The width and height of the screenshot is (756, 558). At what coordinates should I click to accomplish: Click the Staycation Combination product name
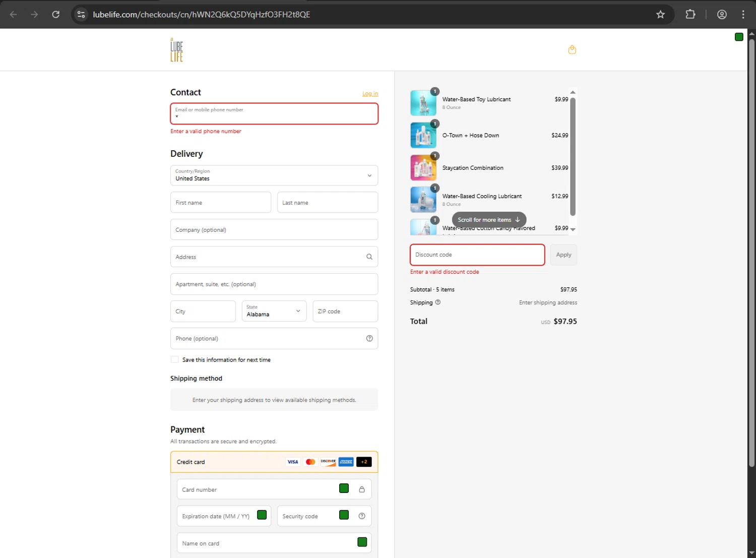pyautogui.click(x=473, y=168)
